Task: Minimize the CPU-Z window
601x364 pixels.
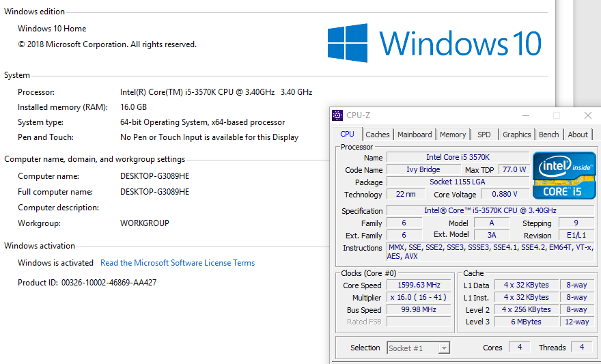Action: click(526, 115)
